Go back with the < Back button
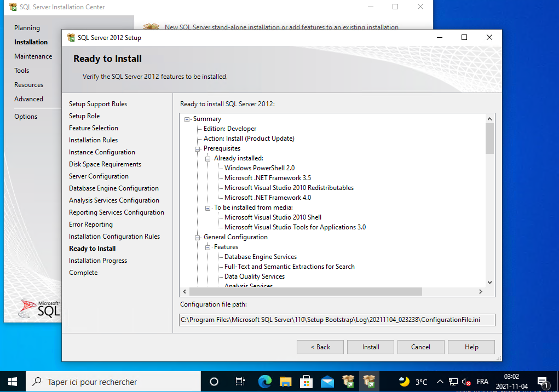 click(x=320, y=347)
